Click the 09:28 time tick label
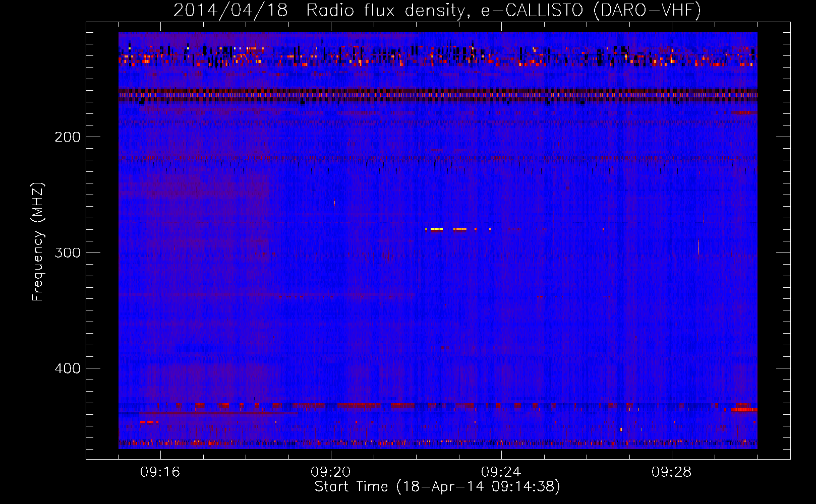 (672, 472)
